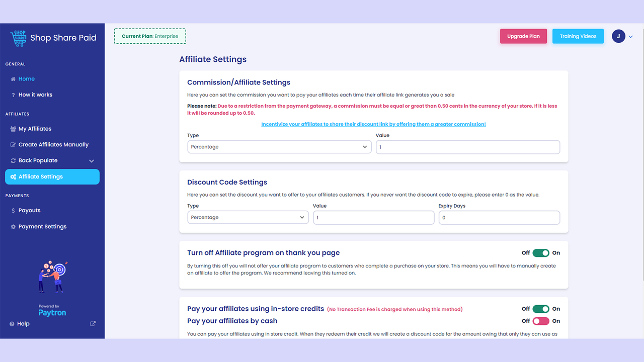The height and width of the screenshot is (362, 644).
Task: Open Payment Settings page
Action: pos(42,227)
